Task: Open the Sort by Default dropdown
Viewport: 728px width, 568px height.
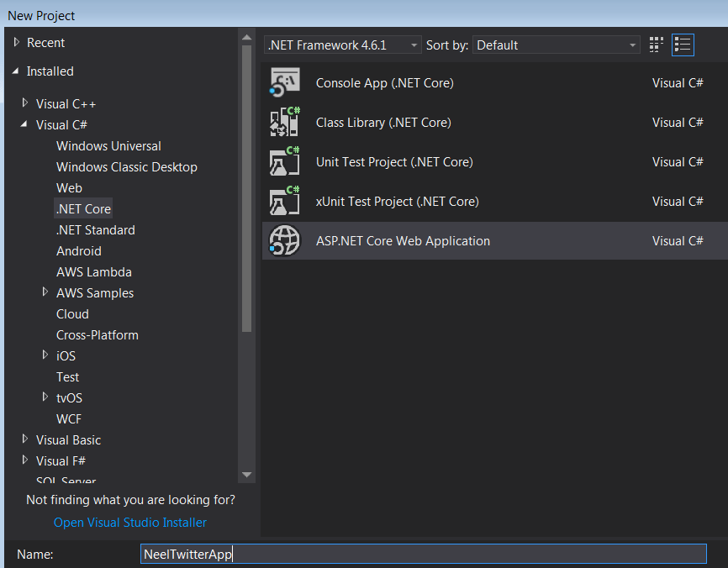Action: pos(557,45)
